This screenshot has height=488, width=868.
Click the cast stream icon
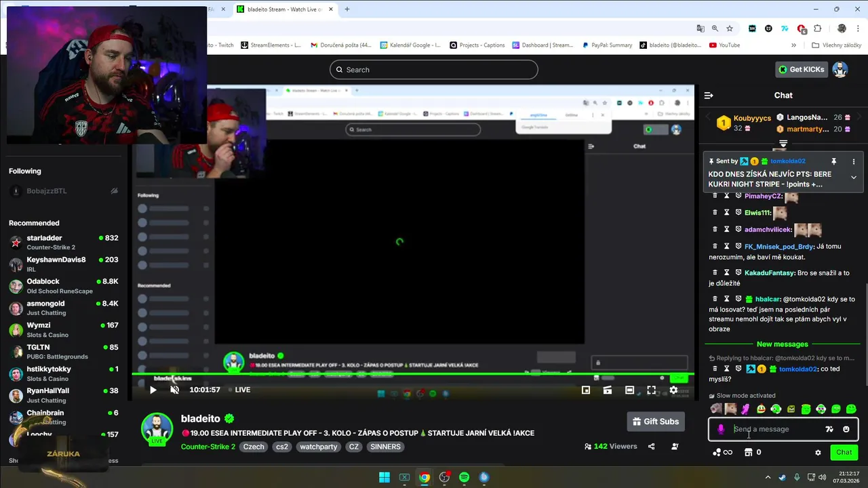[608, 390]
